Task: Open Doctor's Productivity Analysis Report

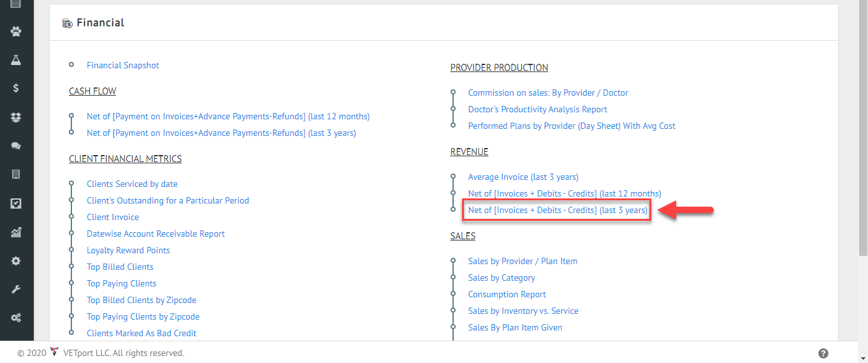Action: [x=538, y=109]
